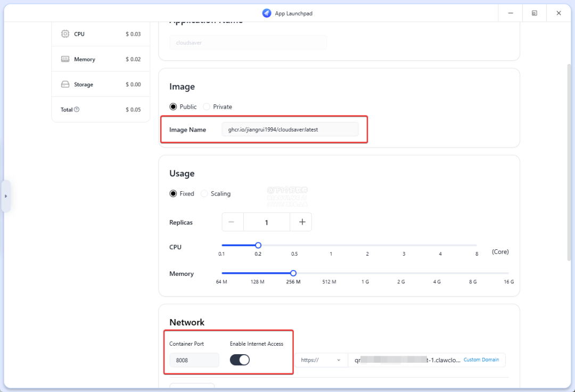575x392 pixels.
Task: Set Memory slider to 512 M mark
Action: click(329, 273)
